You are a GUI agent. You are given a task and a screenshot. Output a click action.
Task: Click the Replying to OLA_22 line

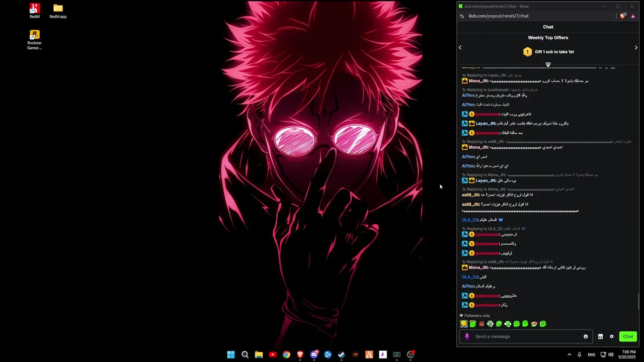pyautogui.click(x=494, y=229)
